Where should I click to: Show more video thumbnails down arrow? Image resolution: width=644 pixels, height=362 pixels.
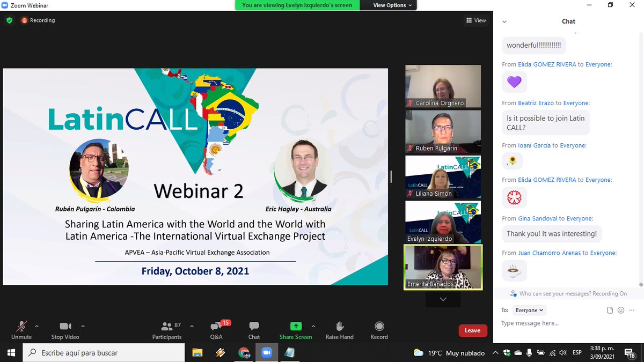[x=443, y=299]
